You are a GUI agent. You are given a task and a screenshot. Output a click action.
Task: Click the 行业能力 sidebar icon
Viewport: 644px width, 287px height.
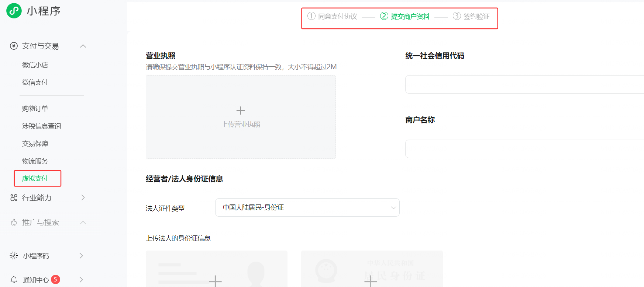(x=14, y=198)
